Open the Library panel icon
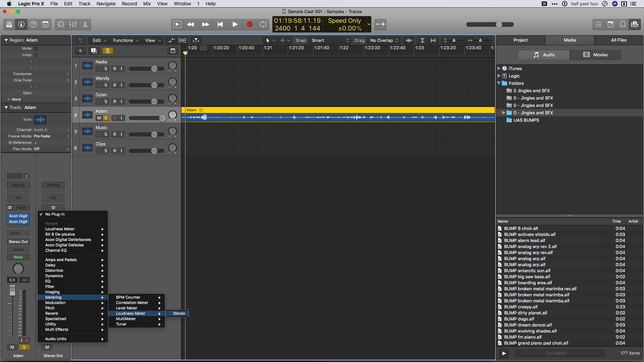This screenshot has height=362, width=644. (x=9, y=24)
